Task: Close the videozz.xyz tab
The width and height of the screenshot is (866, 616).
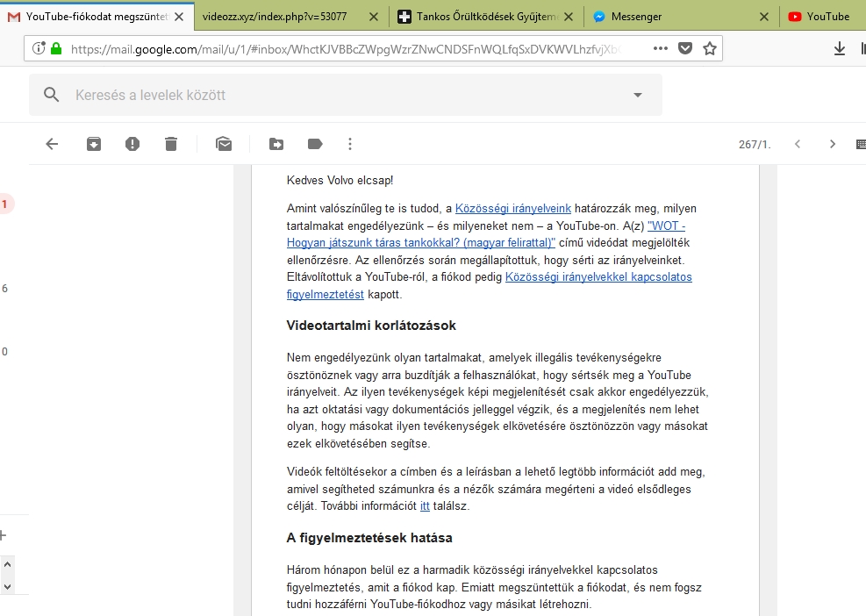Action: (x=374, y=17)
